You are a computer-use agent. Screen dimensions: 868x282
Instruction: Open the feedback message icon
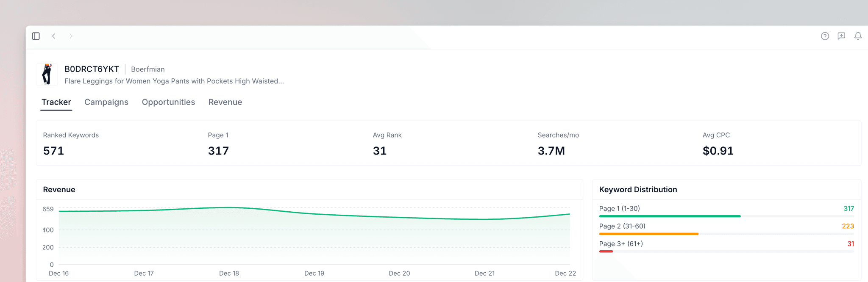(841, 36)
